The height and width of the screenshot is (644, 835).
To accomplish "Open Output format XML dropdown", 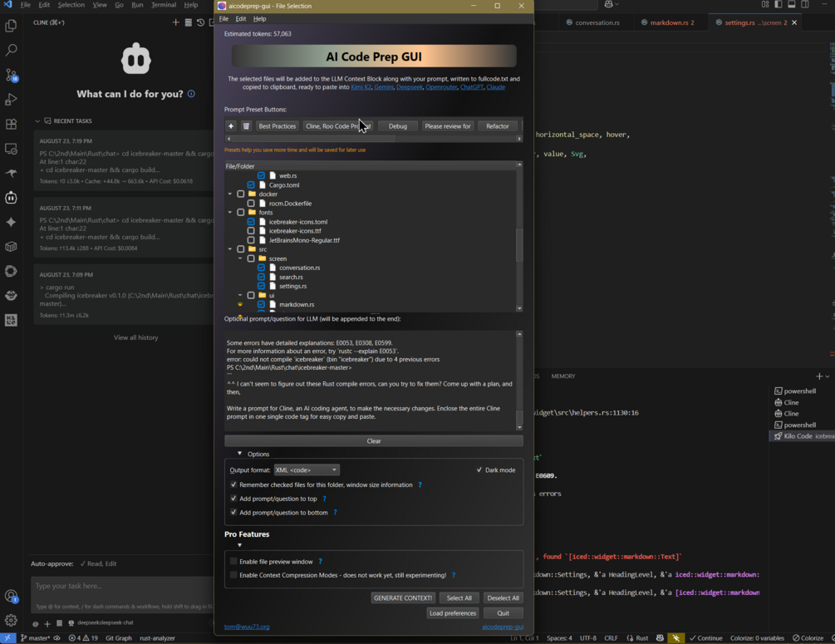I will pos(307,469).
